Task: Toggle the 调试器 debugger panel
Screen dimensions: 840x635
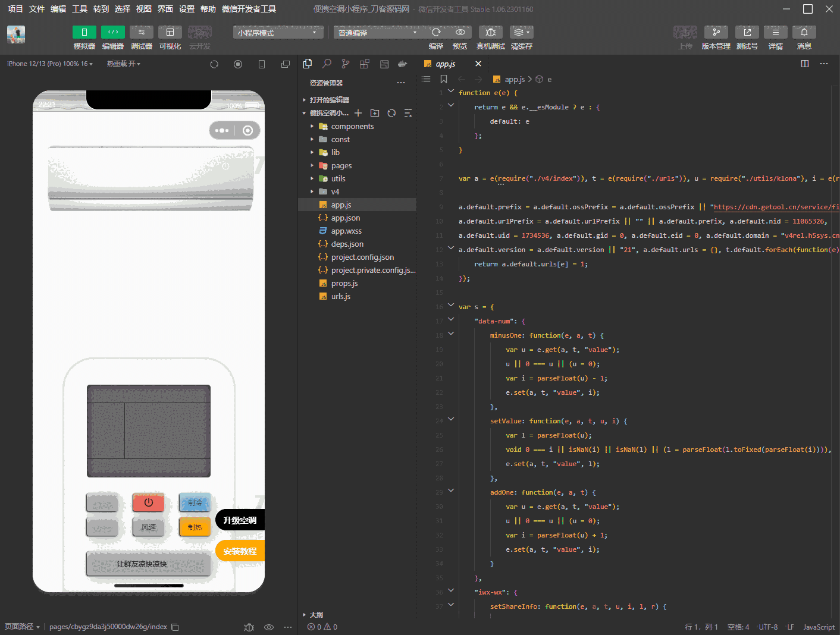Action: [141, 32]
